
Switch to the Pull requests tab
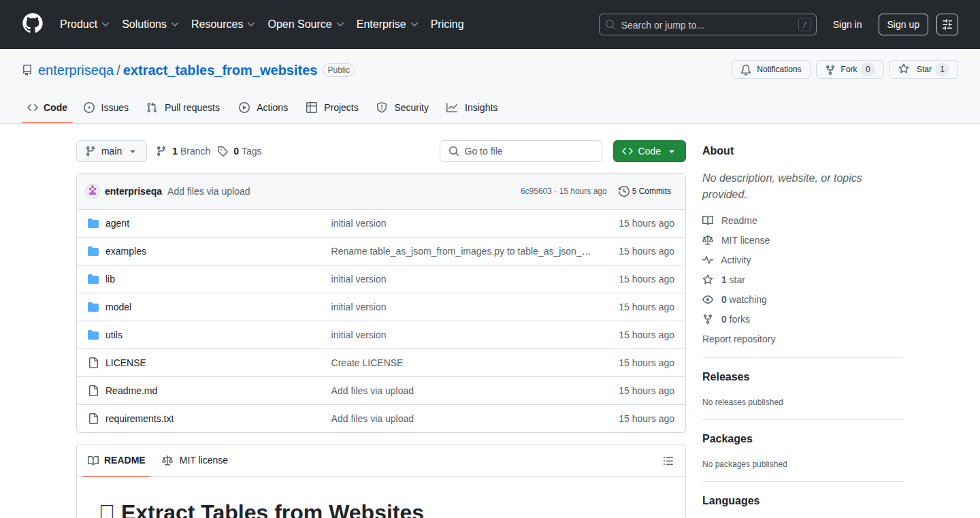[183, 108]
